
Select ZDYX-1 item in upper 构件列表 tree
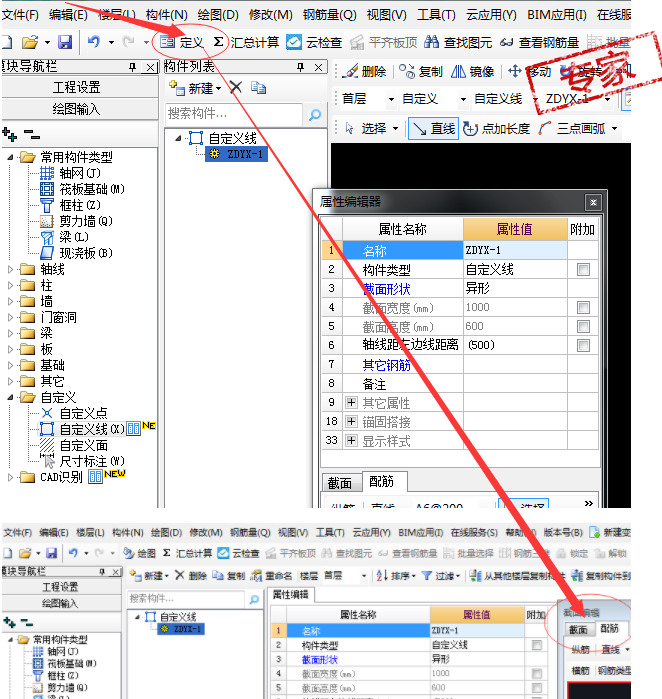(237, 154)
